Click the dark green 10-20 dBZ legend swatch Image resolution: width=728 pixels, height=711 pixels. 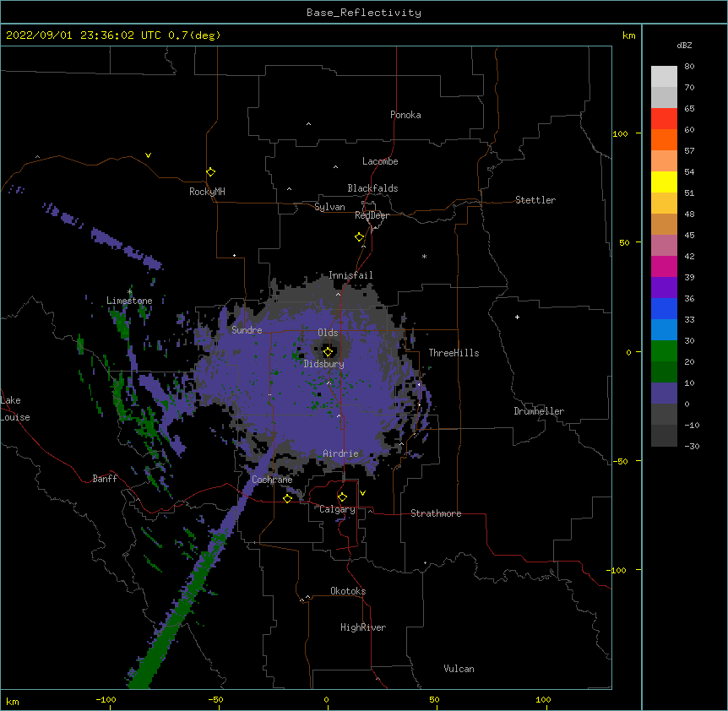tap(664, 372)
